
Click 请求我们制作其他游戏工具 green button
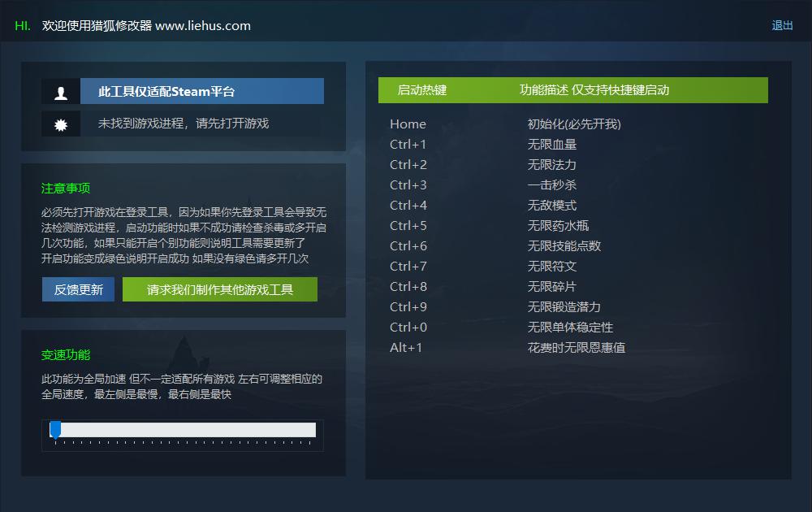(219, 289)
